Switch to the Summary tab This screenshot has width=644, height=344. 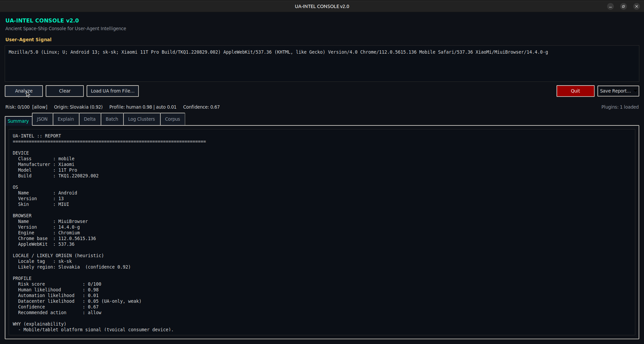[18, 121]
